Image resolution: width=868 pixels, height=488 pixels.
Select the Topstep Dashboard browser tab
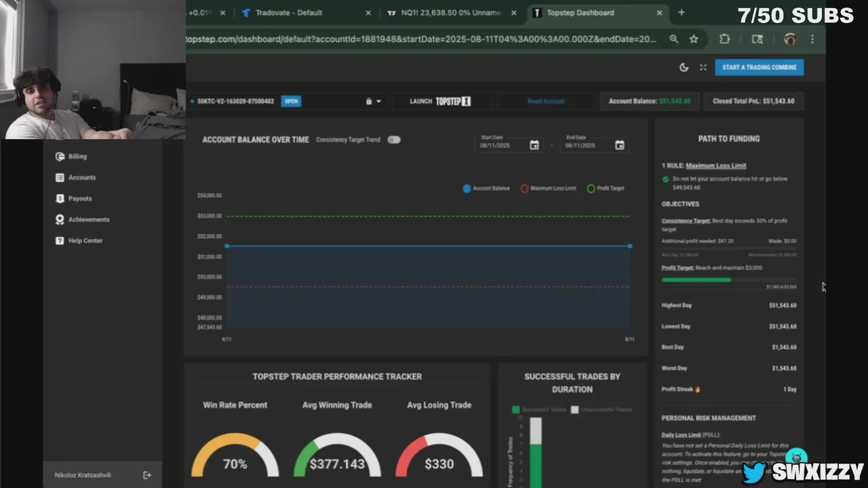pos(580,13)
